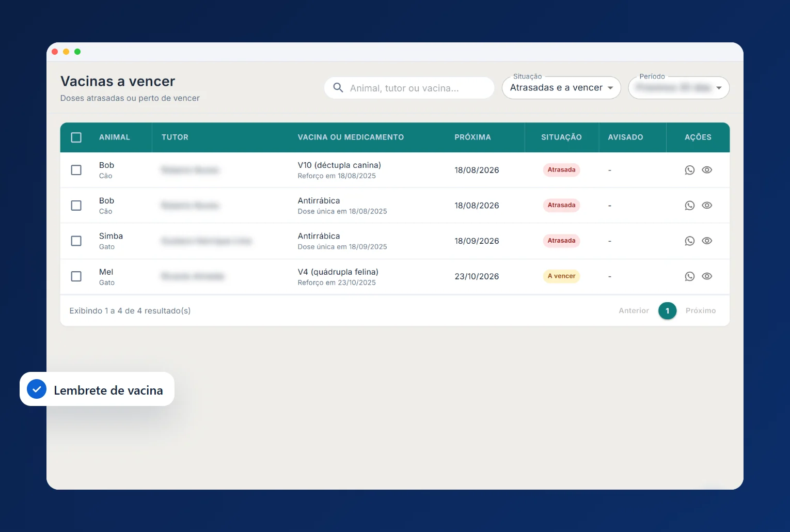
Task: Click the AÇÕES column header
Action: click(x=698, y=137)
